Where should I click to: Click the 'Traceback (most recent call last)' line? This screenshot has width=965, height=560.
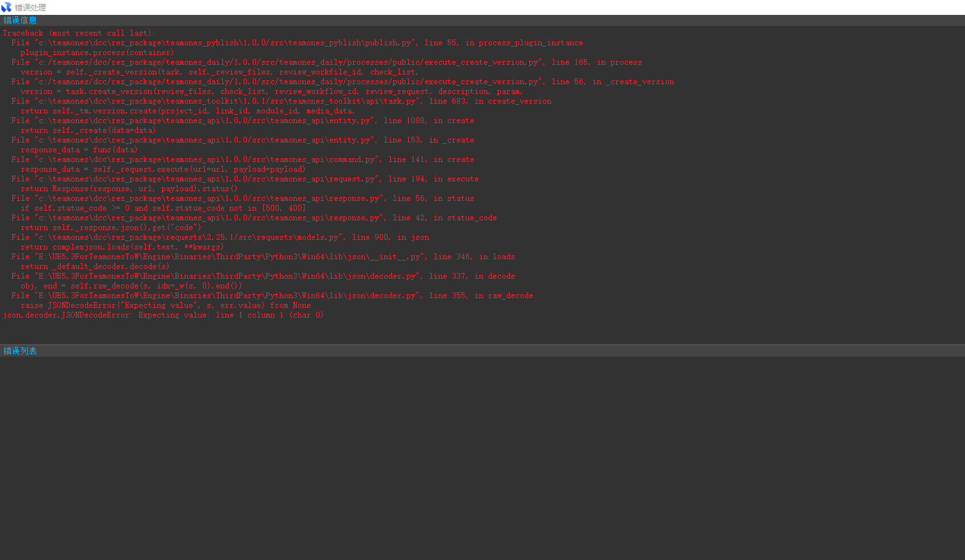tap(78, 33)
